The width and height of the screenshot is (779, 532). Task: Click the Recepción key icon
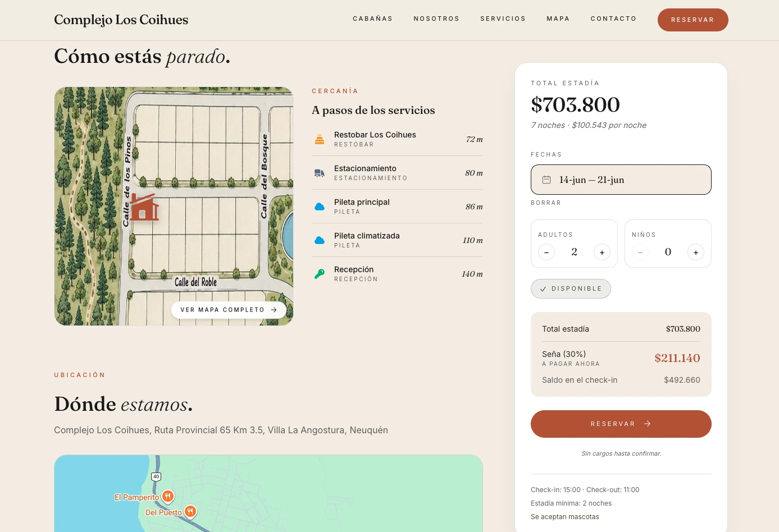(x=320, y=274)
